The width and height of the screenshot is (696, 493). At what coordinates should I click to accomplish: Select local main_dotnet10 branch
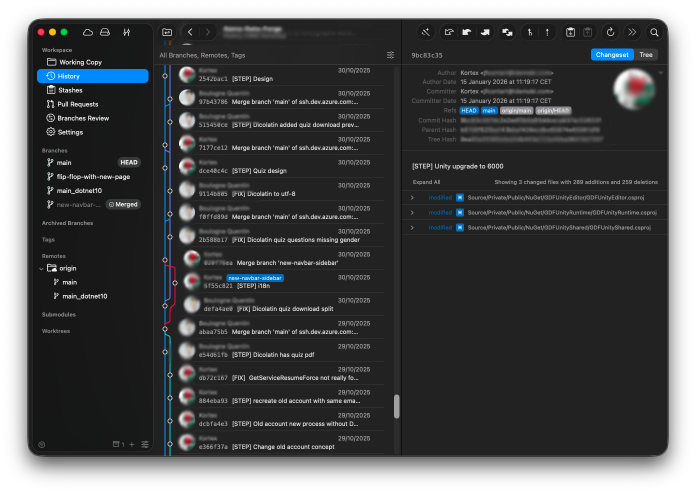point(93,190)
